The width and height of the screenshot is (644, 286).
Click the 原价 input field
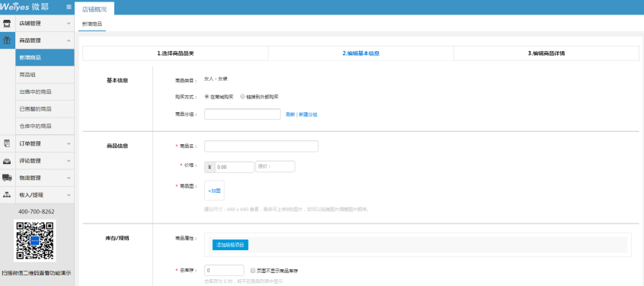point(275,166)
